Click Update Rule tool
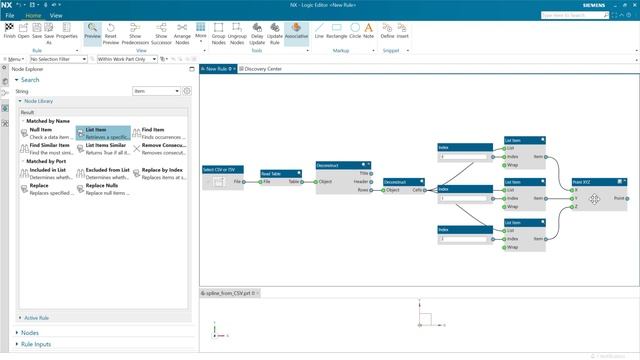 [x=275, y=33]
